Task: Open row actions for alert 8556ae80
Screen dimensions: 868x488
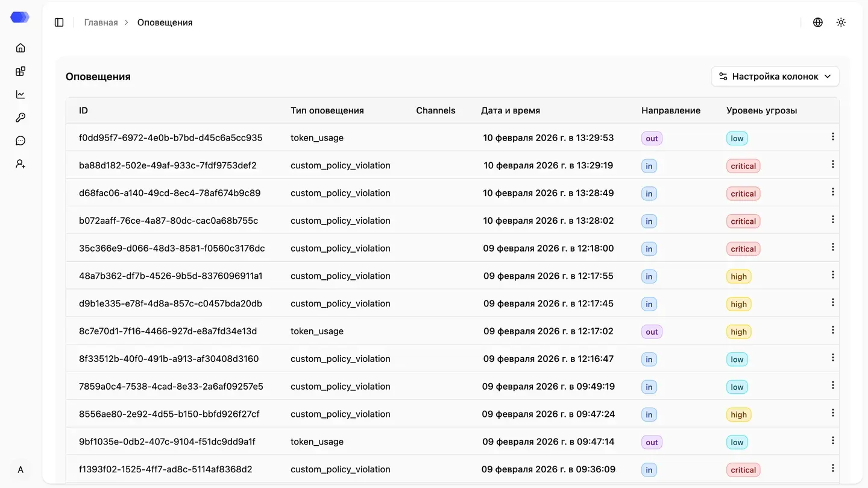Action: coord(833,413)
